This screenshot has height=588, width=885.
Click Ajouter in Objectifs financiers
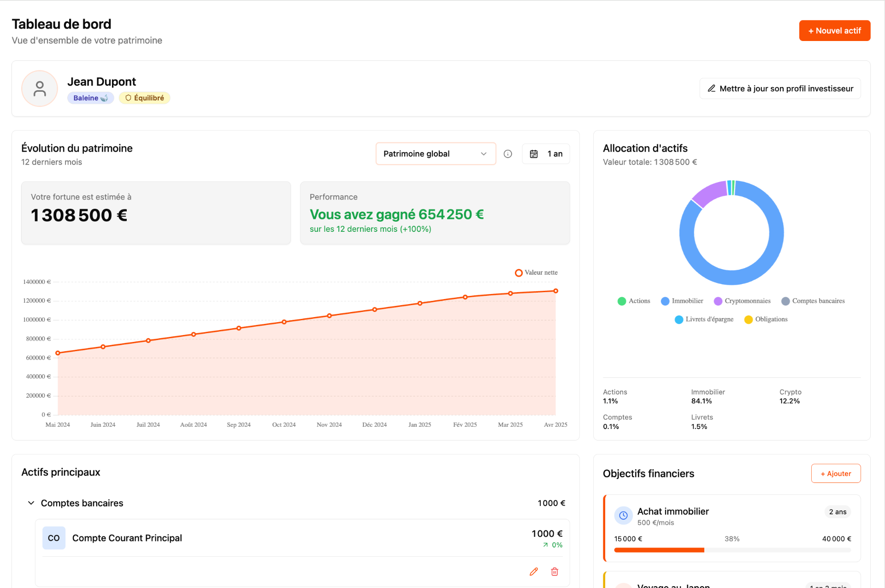pyautogui.click(x=835, y=473)
